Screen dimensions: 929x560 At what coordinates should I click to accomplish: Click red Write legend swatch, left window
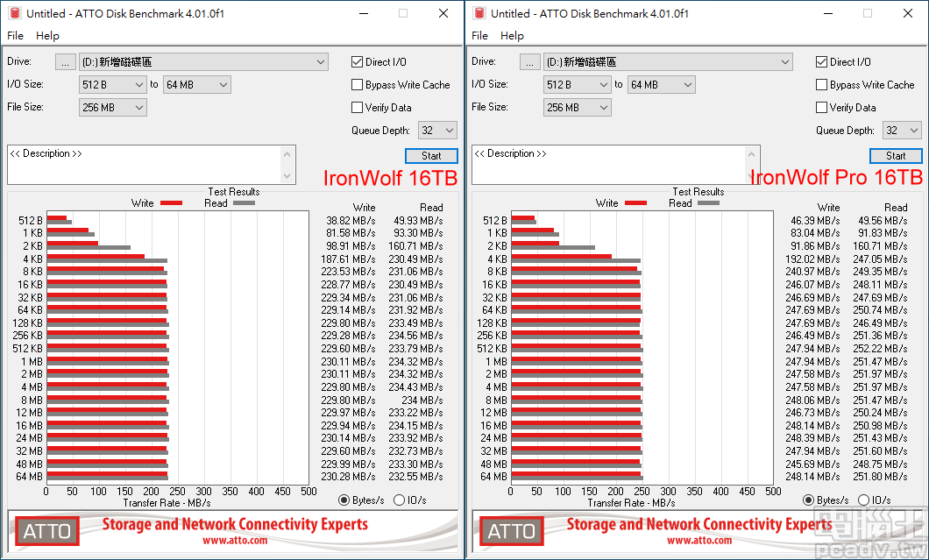coord(171,202)
